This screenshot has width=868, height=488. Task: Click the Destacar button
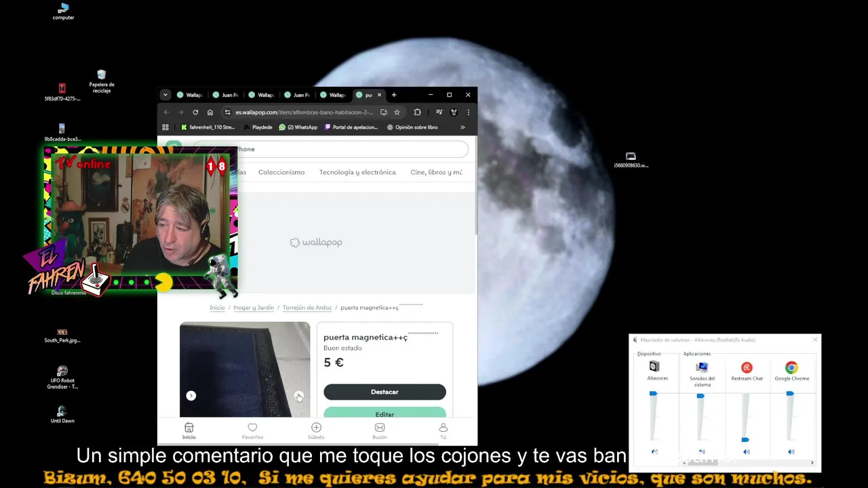[384, 392]
